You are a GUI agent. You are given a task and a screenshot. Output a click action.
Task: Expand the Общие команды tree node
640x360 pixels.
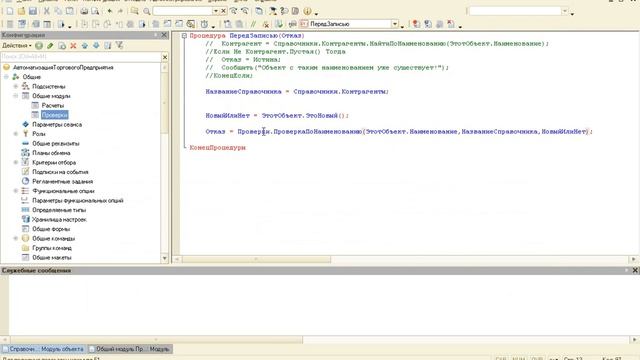coord(16,238)
